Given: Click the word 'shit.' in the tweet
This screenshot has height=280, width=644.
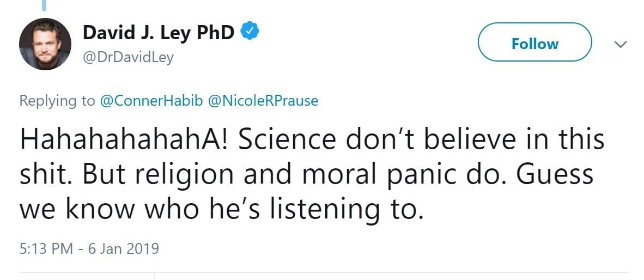Looking at the screenshot, I should [x=42, y=175].
